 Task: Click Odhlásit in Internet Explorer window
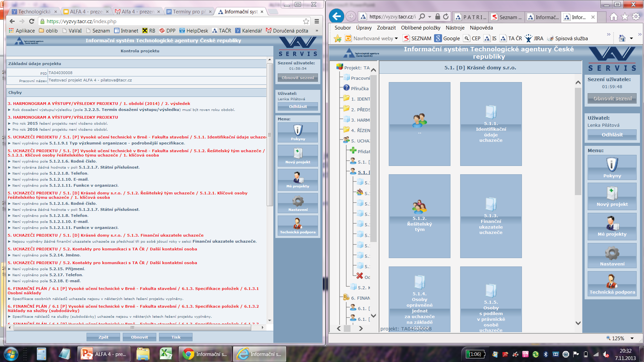[612, 135]
